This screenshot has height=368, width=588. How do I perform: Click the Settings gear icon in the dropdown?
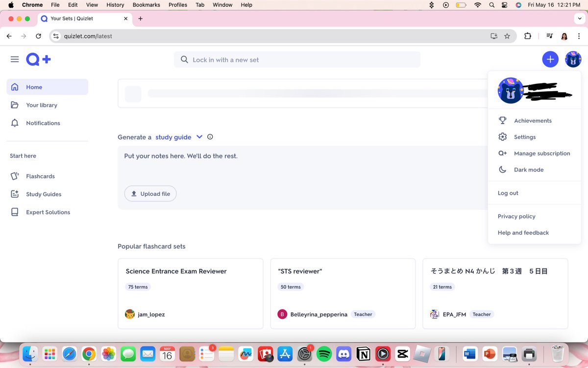tap(502, 137)
